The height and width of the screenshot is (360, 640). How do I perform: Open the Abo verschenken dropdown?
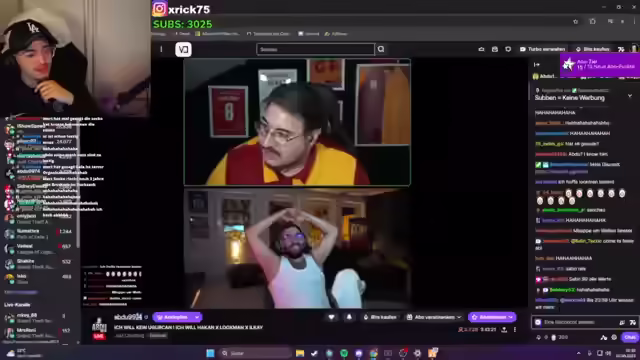point(434,317)
